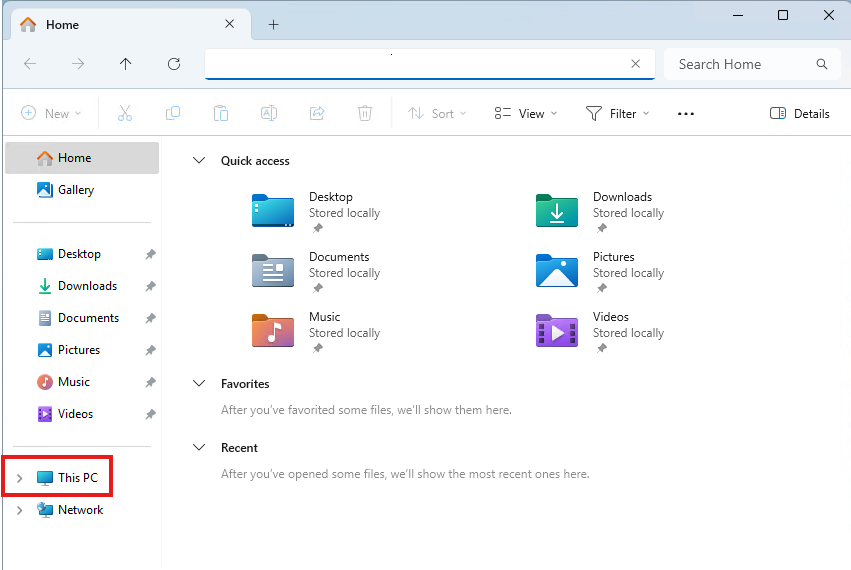This screenshot has height=570, width=851.
Task: Open Gallery in the navigation pane
Action: [x=82, y=190]
